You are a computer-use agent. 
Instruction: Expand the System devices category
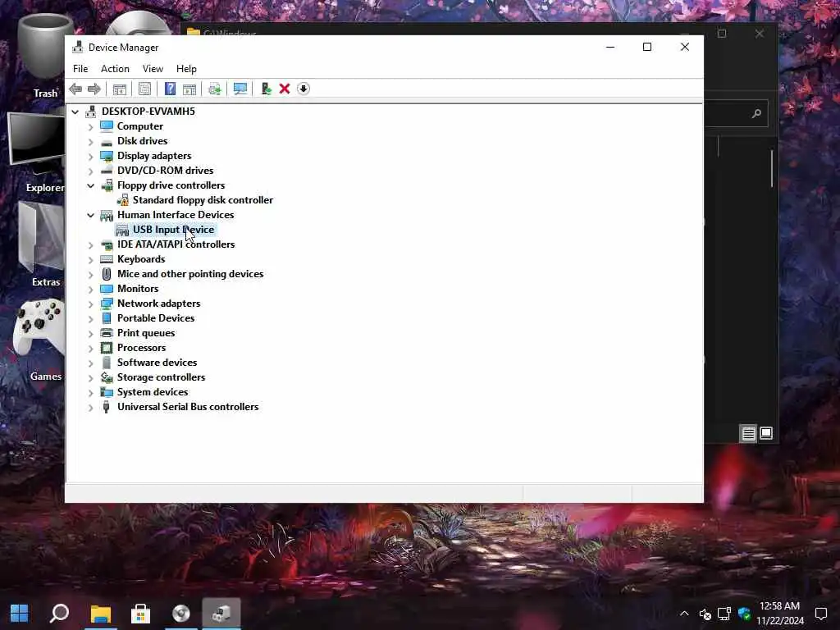90,393
